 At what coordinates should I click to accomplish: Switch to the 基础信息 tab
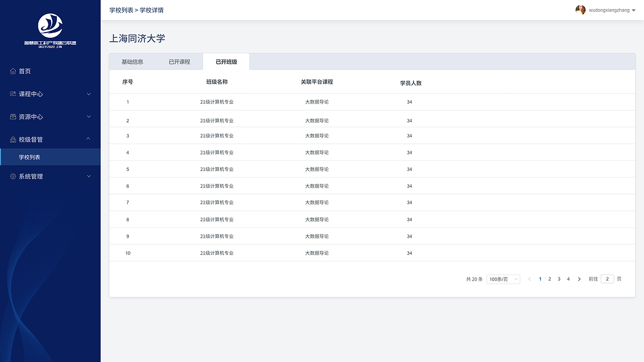click(132, 61)
